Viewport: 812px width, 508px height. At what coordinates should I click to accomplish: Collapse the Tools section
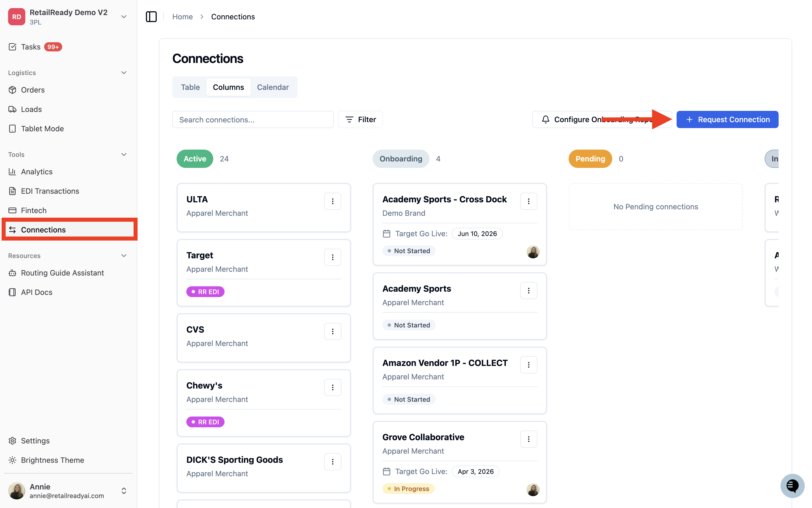124,154
